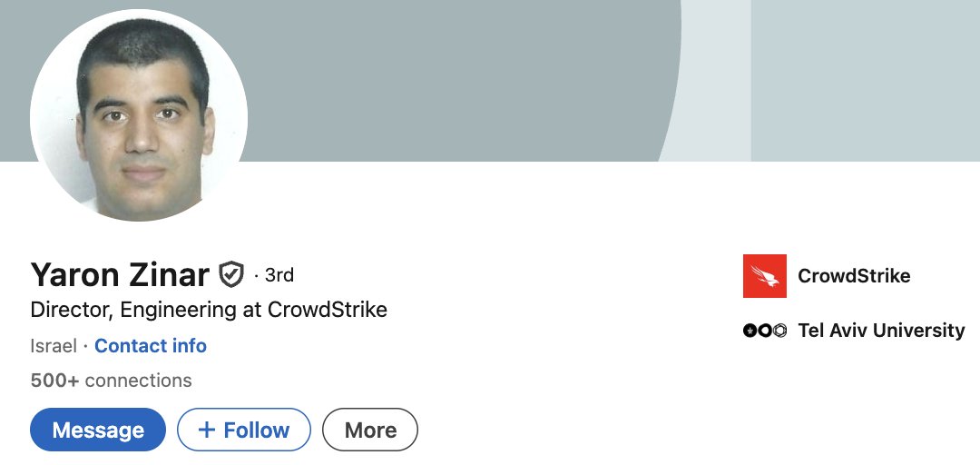Click the plus icon inside the Follow button
The width and height of the screenshot is (980, 465).
coord(207,430)
